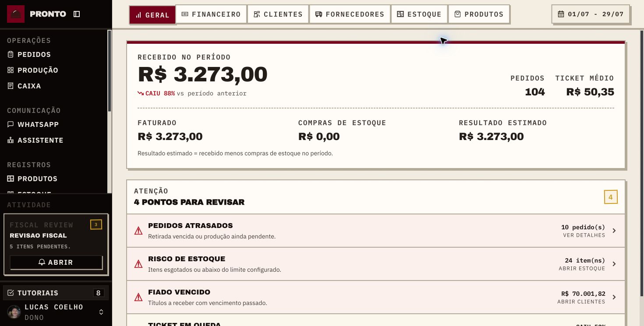Click the banknote icon on Financeiro tab
The height and width of the screenshot is (326, 644).
coord(185,14)
